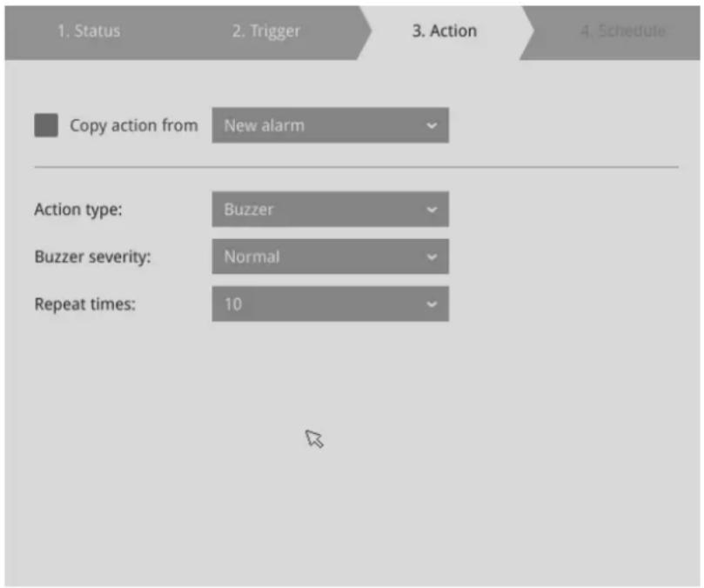This screenshot has height=588, width=704.
Task: Expand the Buzzer severity Normal dropdown
Action: (x=330, y=257)
